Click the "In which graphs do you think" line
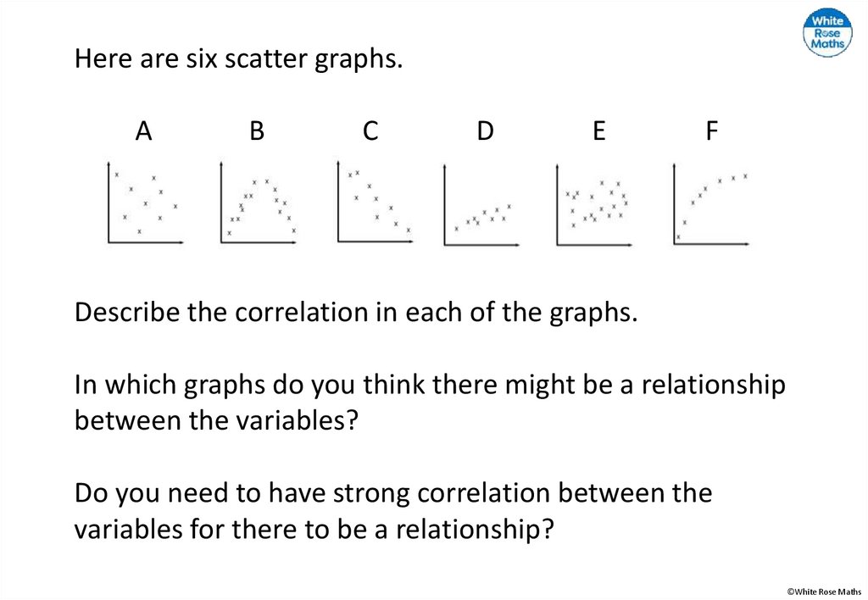Screen dimensions: 868x600 tap(430, 385)
